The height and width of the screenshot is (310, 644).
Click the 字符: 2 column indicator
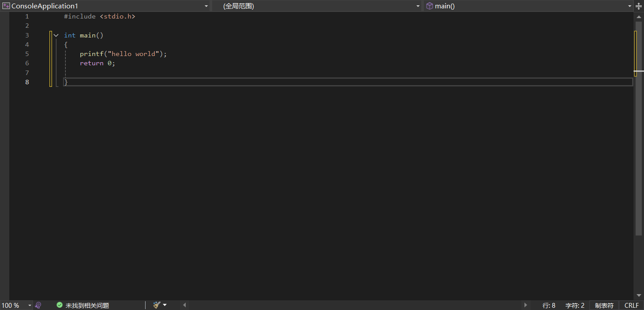click(x=575, y=305)
